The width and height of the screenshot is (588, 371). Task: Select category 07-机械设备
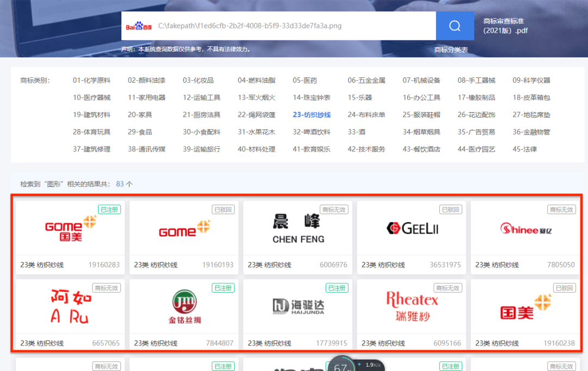(x=421, y=80)
